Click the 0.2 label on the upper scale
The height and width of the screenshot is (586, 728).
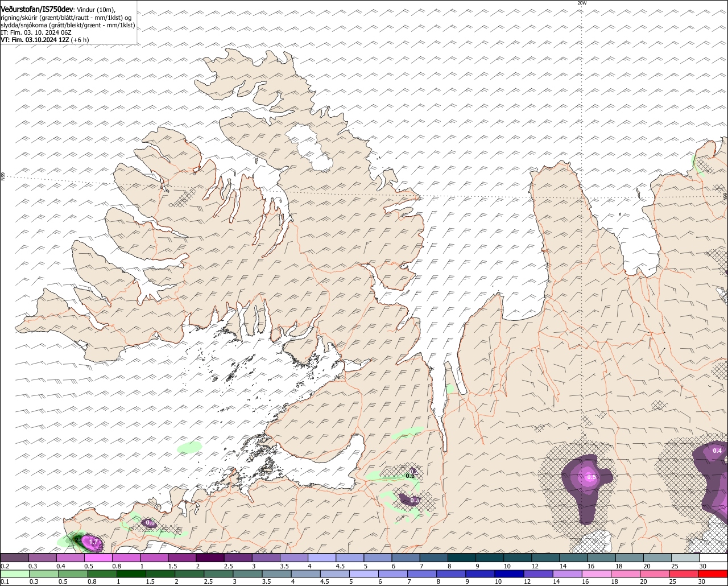(5, 566)
